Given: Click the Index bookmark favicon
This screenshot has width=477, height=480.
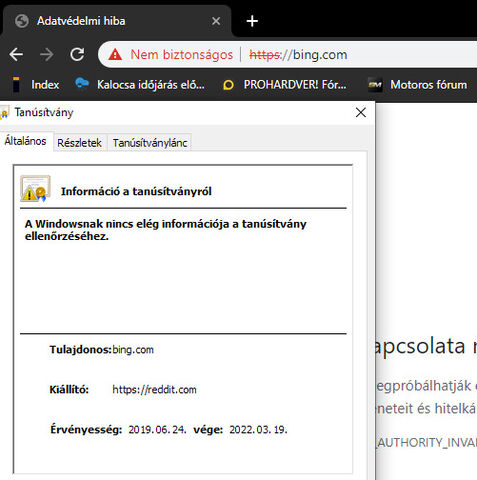Looking at the screenshot, I should coord(16,84).
